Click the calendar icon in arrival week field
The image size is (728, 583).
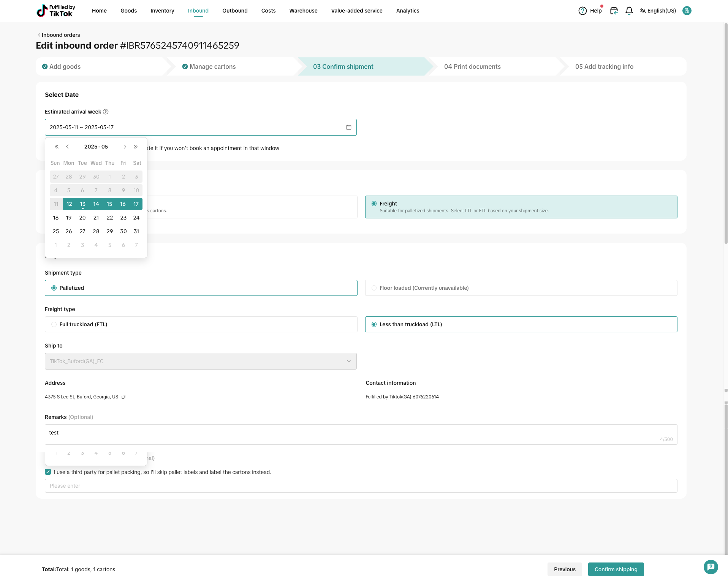[348, 127]
